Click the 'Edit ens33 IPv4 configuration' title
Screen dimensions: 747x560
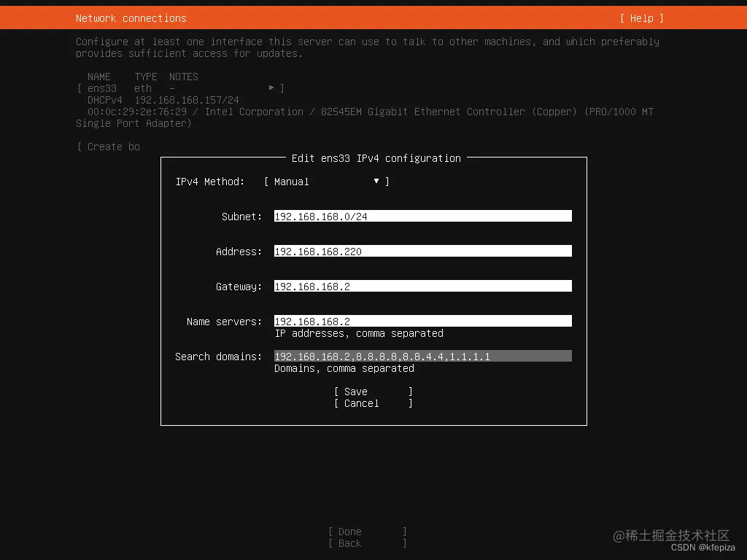point(376,158)
